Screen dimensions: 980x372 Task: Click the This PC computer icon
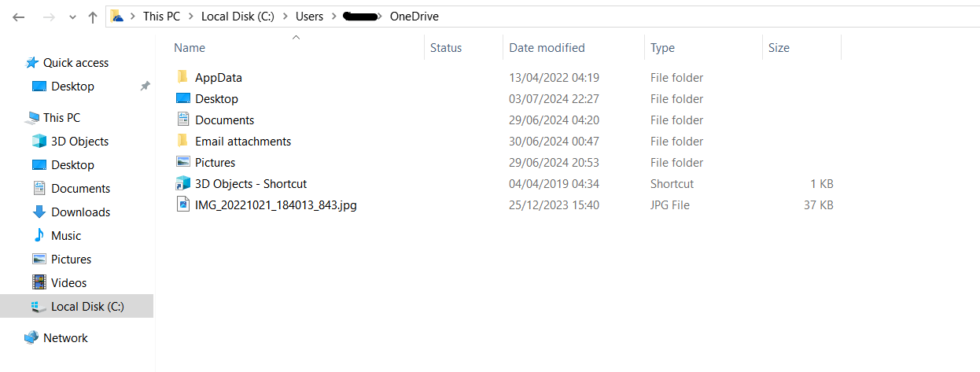click(x=32, y=117)
